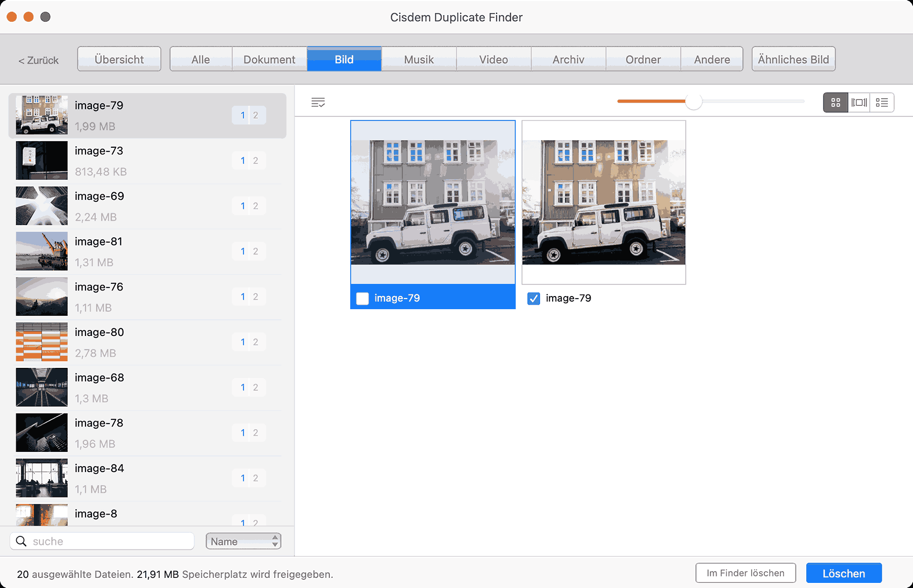Go back with the Zurück button

(x=38, y=60)
